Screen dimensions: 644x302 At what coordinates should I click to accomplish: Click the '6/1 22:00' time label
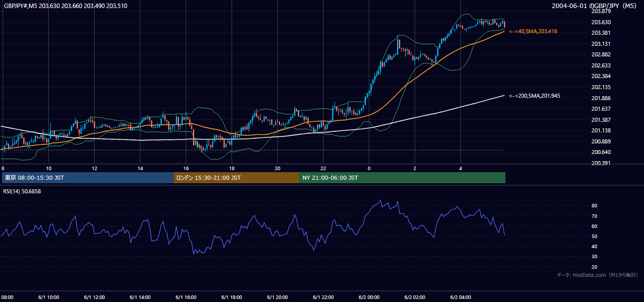coord(324,297)
